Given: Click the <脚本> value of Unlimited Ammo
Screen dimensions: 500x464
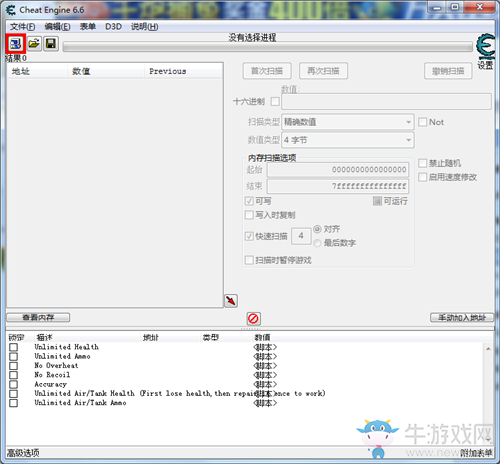Looking at the screenshot, I should pos(265,357).
